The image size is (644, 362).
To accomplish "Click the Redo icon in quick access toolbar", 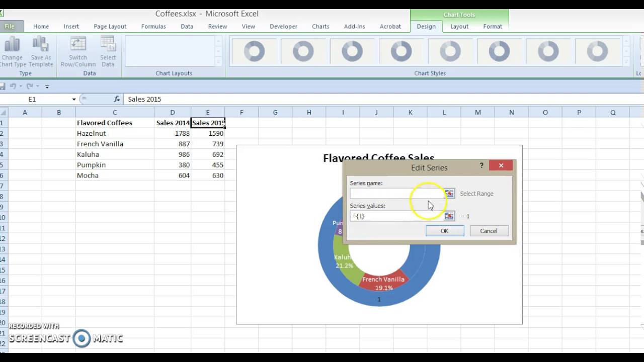I will (30, 86).
